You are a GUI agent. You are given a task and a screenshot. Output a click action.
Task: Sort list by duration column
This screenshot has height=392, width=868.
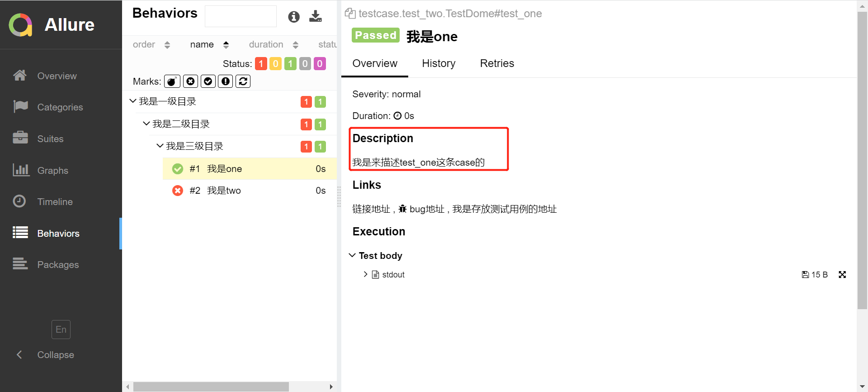[x=274, y=44]
